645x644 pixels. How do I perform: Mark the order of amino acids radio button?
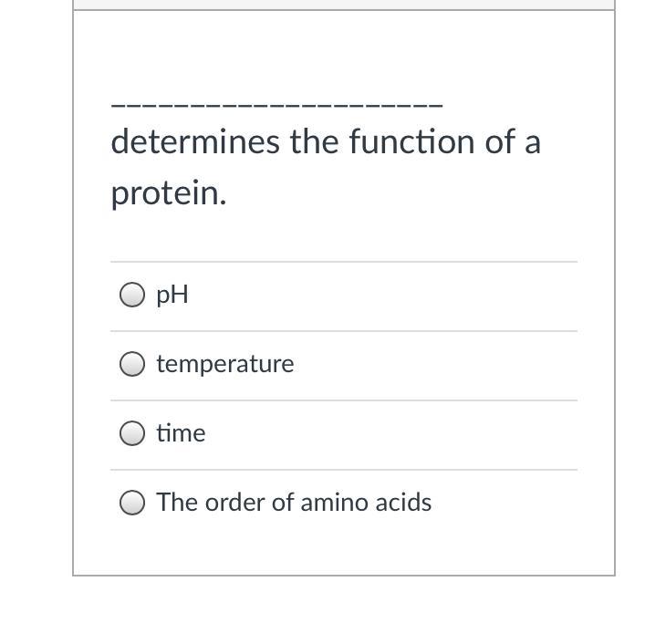pos(132,503)
